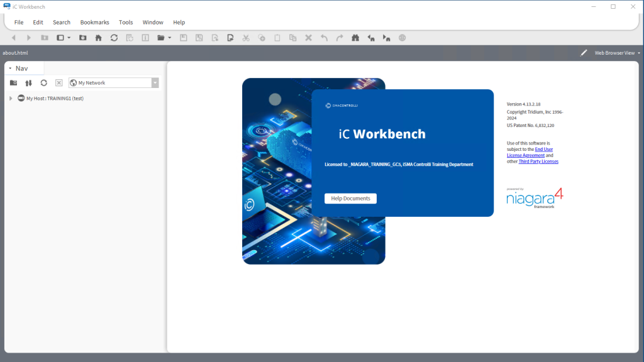Image resolution: width=644 pixels, height=362 pixels.
Task: Open the Bookmarks menu
Action: 94,22
